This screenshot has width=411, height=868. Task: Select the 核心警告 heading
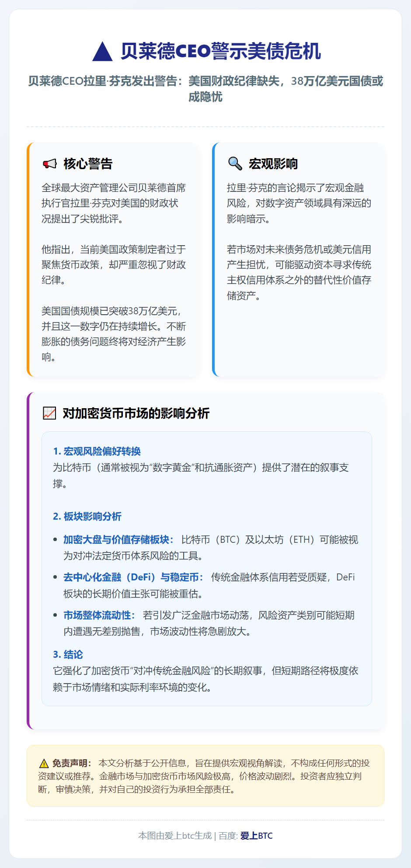pos(88,164)
